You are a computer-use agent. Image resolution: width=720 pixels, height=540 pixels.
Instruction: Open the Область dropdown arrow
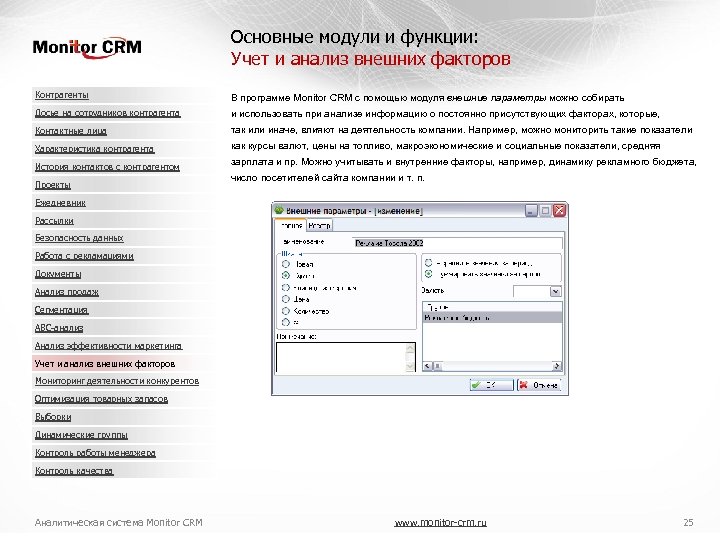tap(556, 291)
